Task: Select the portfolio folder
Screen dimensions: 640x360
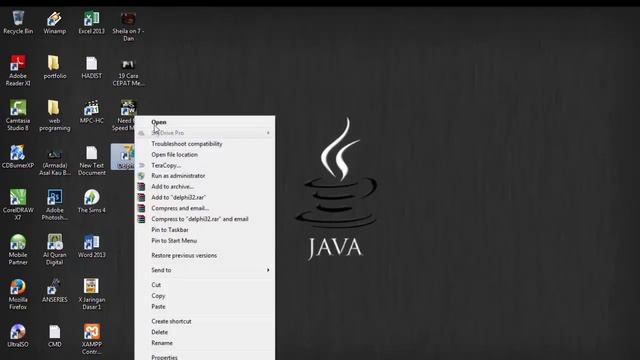Action: (54, 67)
